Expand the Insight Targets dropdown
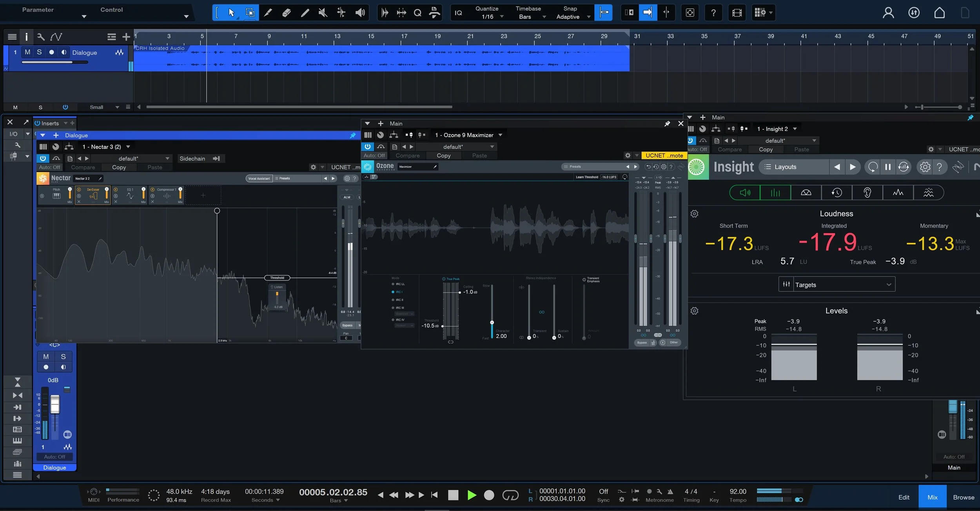Image resolution: width=980 pixels, height=511 pixels. tap(837, 284)
